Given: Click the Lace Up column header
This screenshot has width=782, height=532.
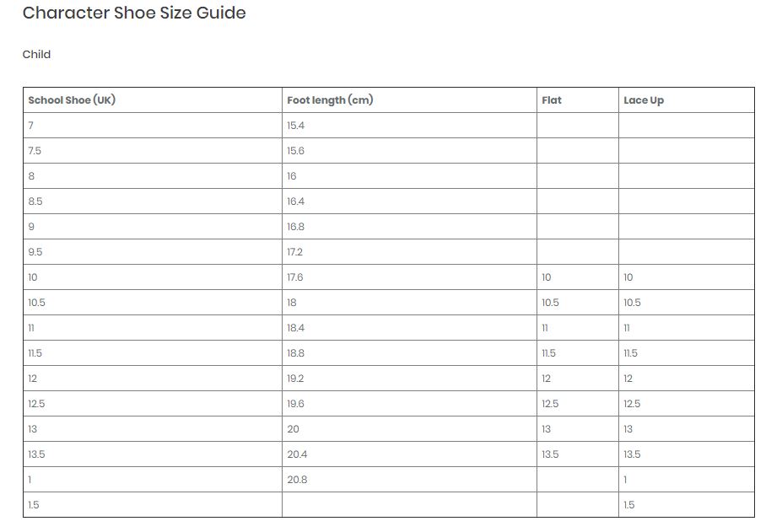Looking at the screenshot, I should tap(686, 100).
